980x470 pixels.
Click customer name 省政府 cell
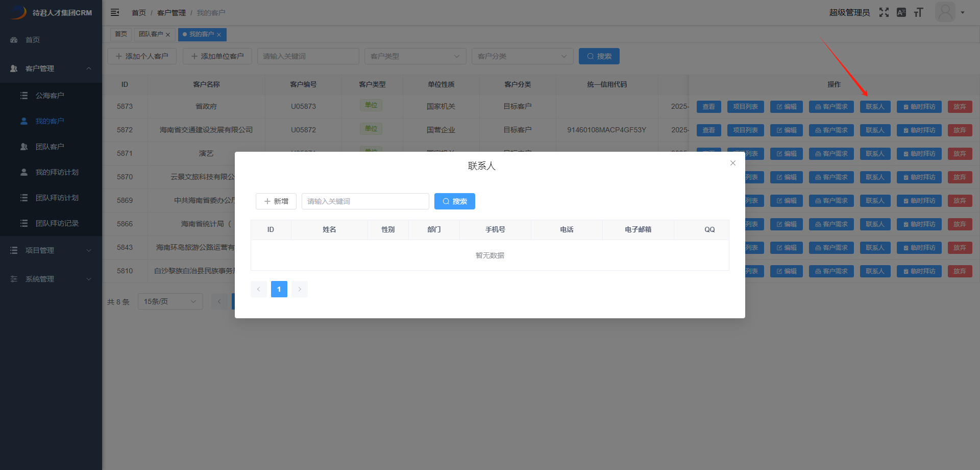pos(206,106)
